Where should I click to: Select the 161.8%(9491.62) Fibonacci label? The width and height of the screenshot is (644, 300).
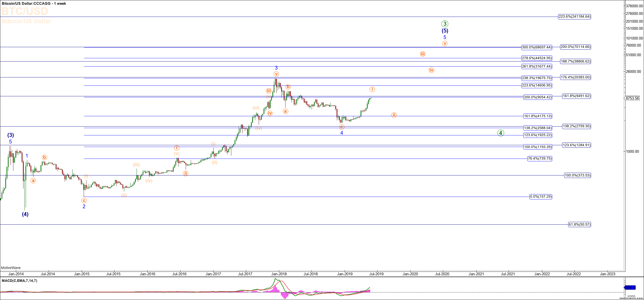point(576,96)
